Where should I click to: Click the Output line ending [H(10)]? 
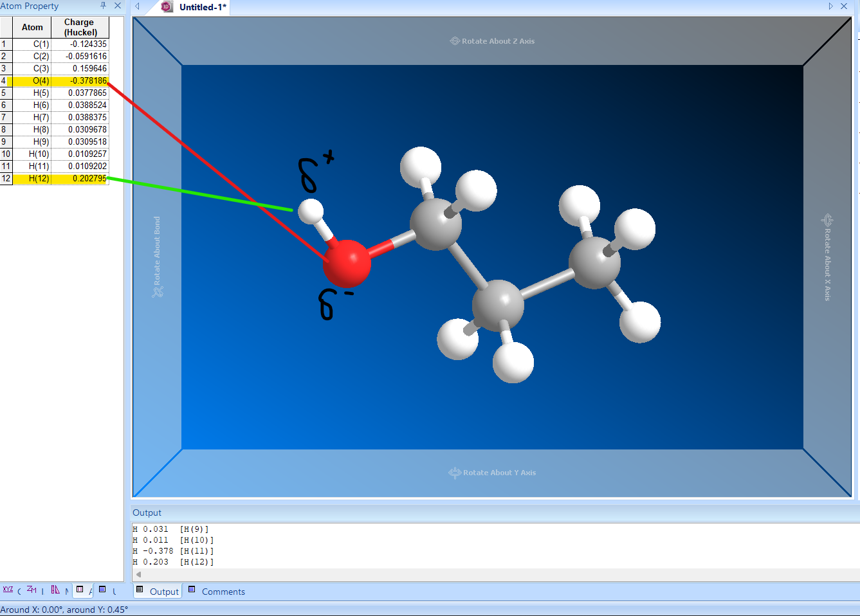point(174,540)
